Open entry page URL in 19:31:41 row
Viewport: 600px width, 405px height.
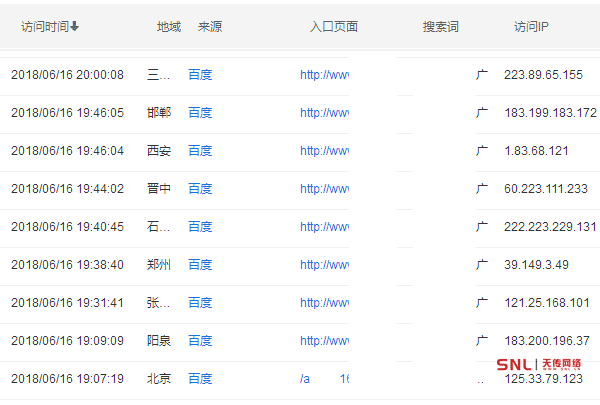pos(324,303)
